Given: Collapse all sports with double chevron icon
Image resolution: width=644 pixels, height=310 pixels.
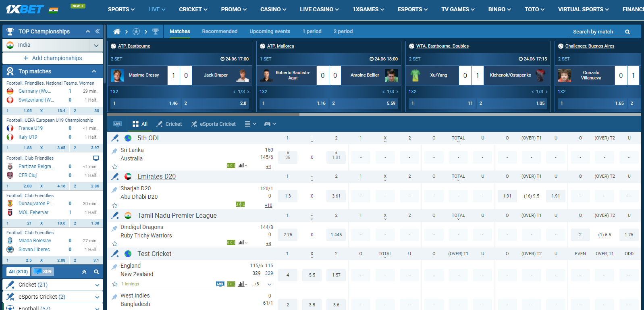Looking at the screenshot, I should [x=84, y=272].
